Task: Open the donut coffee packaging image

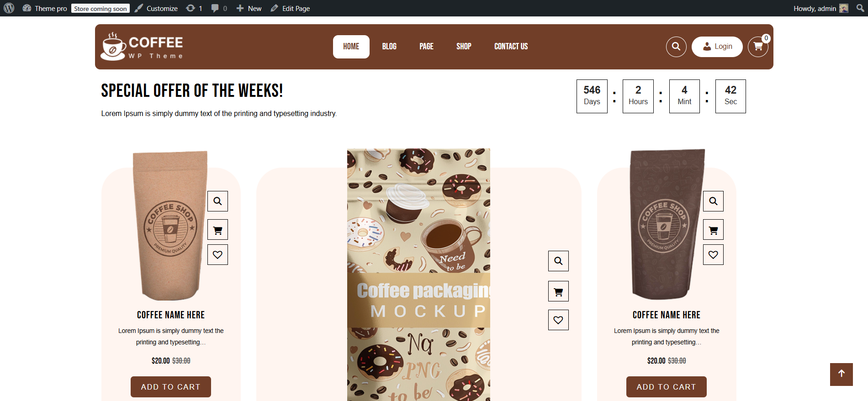Action: point(418,274)
